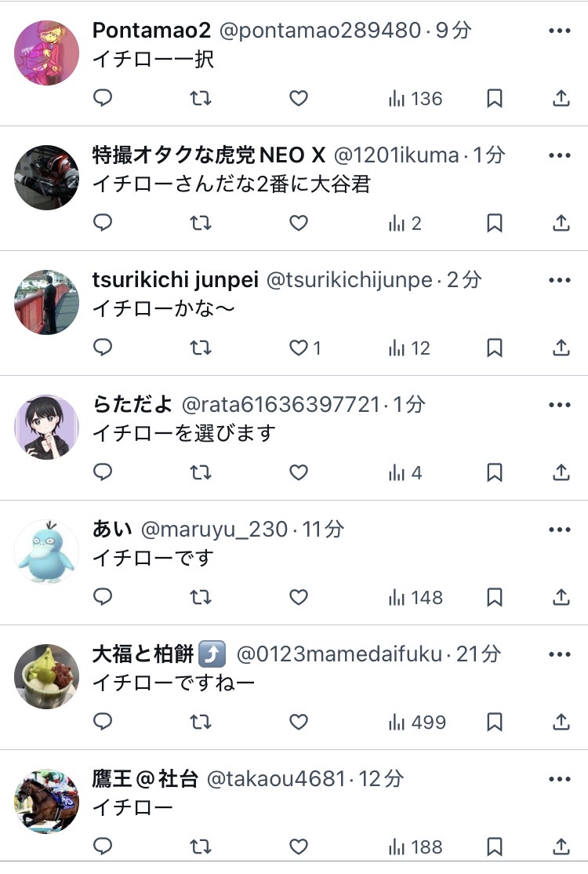Open view count 499 on 大福と柏餅's tweet
Screen dimensions: 588x874
coord(417,723)
